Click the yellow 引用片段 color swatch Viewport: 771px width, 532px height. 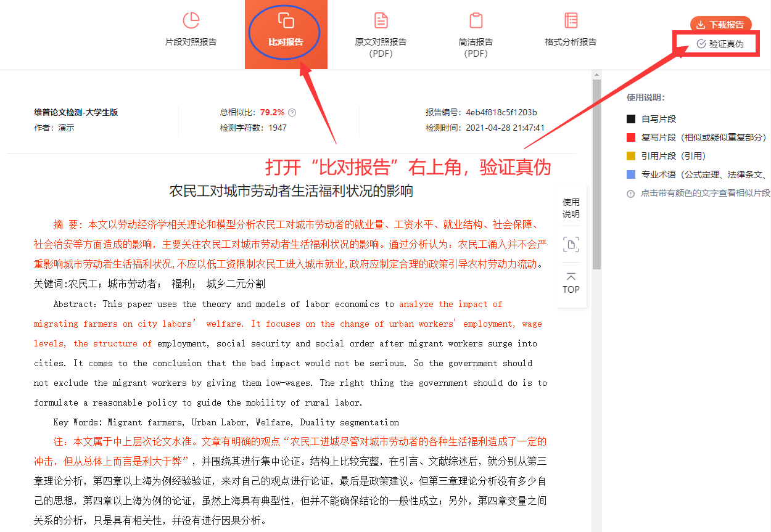[630, 156]
